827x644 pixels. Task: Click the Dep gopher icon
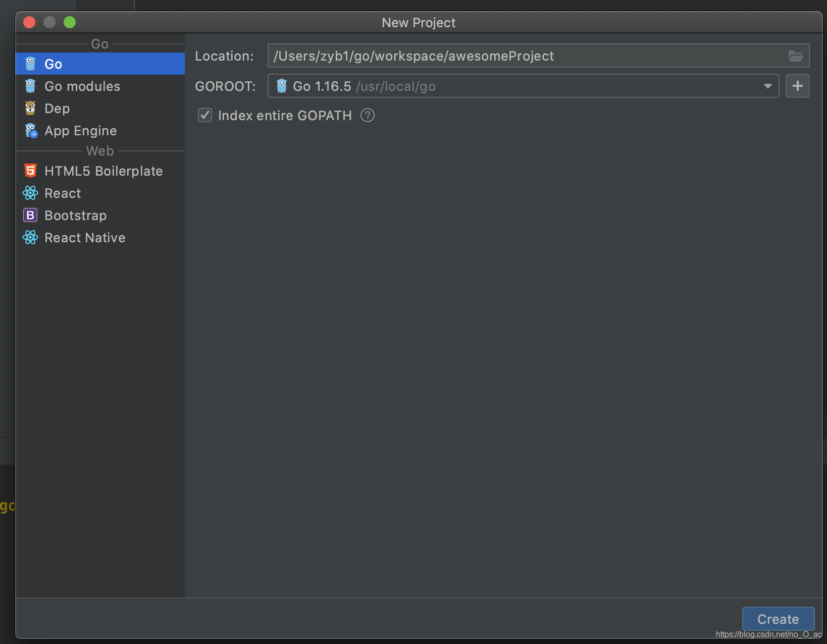(x=30, y=109)
